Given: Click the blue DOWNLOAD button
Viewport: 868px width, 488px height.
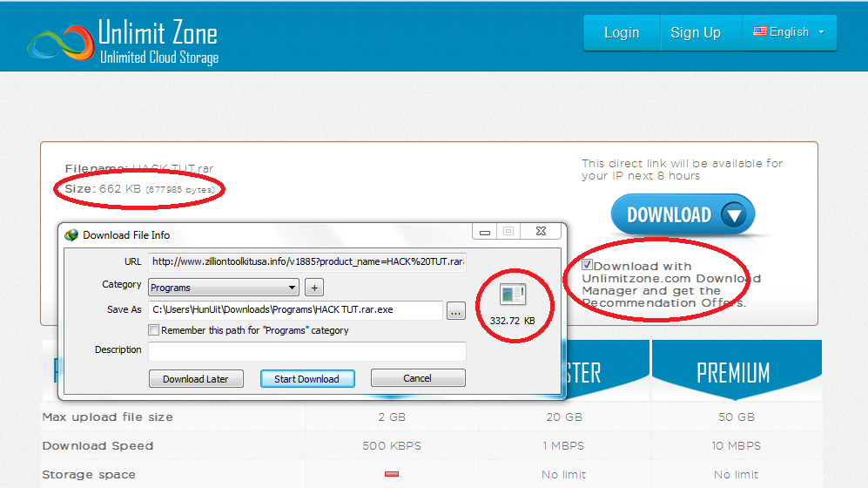Looking at the screenshot, I should 683,214.
